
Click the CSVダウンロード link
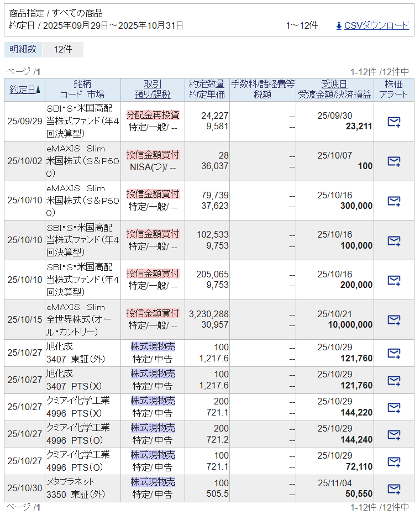376,25
